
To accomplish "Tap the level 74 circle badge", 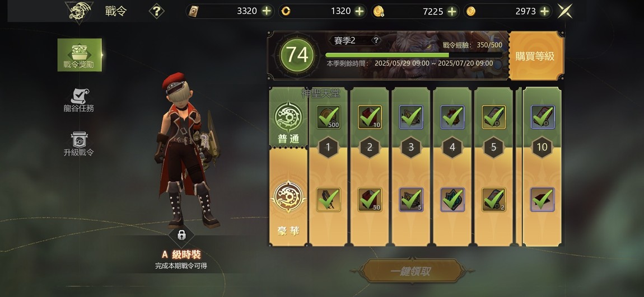I will [297, 55].
